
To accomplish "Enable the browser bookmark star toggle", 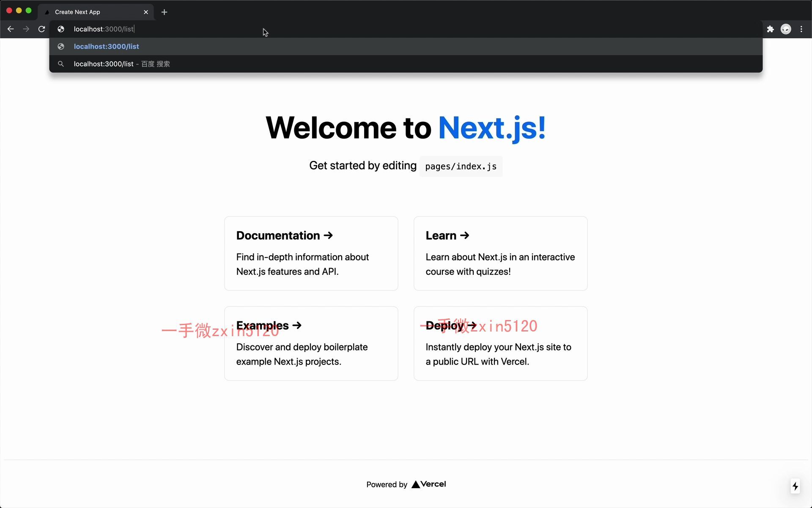I will pos(754,29).
